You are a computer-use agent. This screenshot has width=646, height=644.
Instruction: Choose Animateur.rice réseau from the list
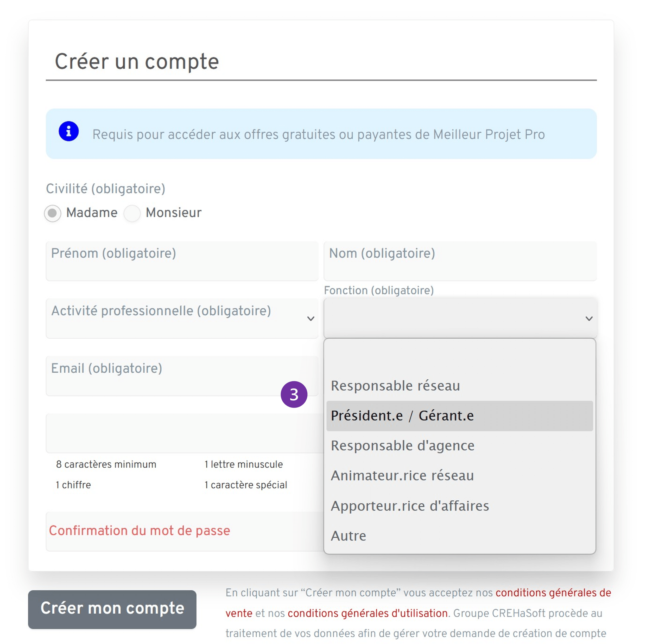[402, 476]
